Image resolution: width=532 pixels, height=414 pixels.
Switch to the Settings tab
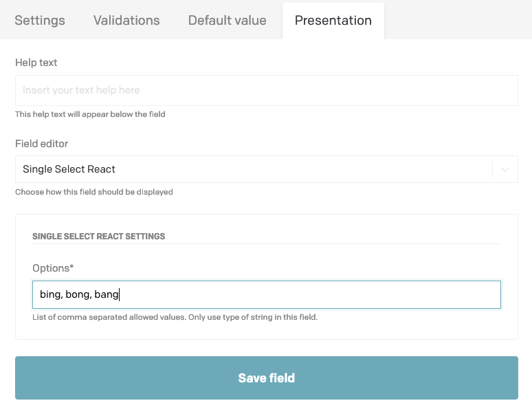coord(40,20)
